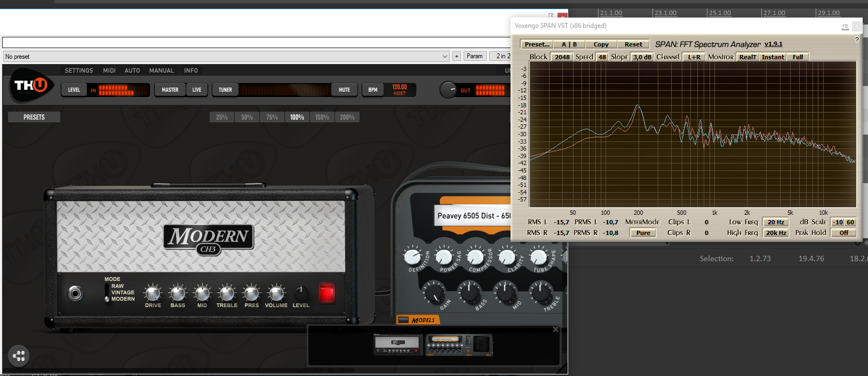This screenshot has width=868, height=376.
Task: Open the INFO menu
Action: click(x=191, y=70)
